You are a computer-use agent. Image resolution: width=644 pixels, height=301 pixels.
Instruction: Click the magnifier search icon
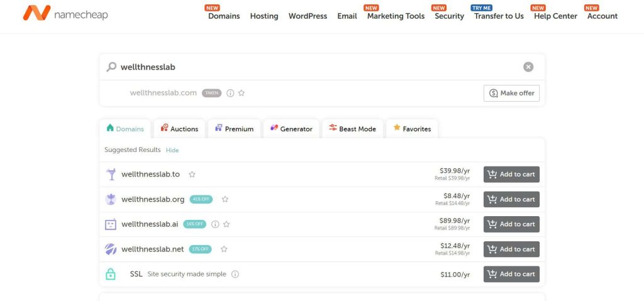pyautogui.click(x=111, y=67)
